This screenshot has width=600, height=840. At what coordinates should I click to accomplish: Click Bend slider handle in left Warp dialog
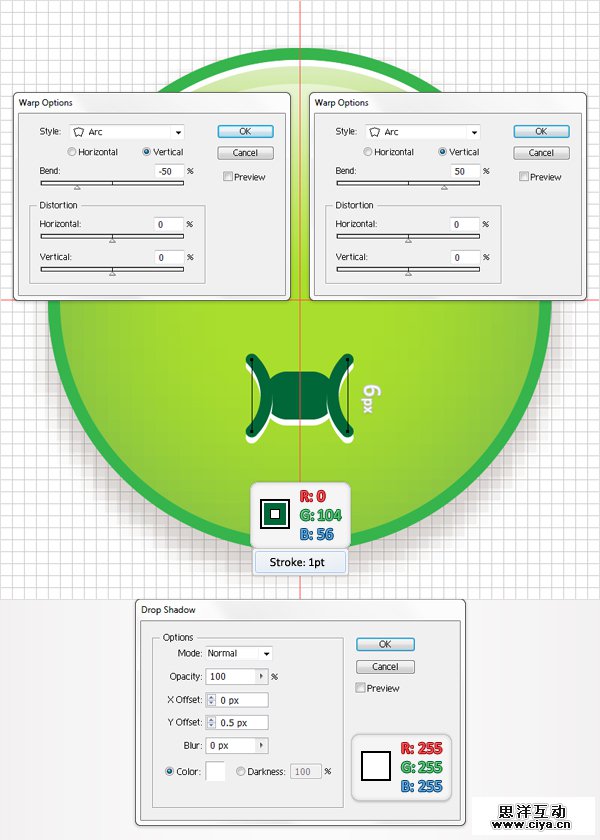coord(77,188)
